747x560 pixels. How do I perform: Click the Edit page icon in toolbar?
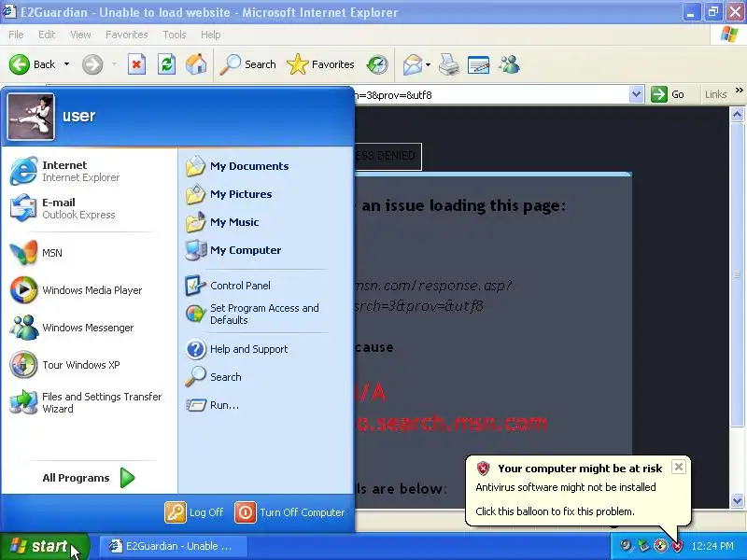tap(479, 64)
